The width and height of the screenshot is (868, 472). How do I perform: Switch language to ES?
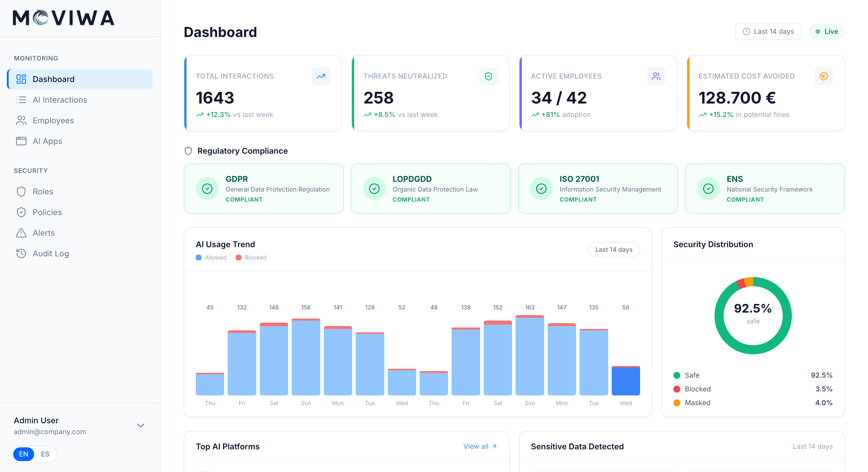click(45, 454)
